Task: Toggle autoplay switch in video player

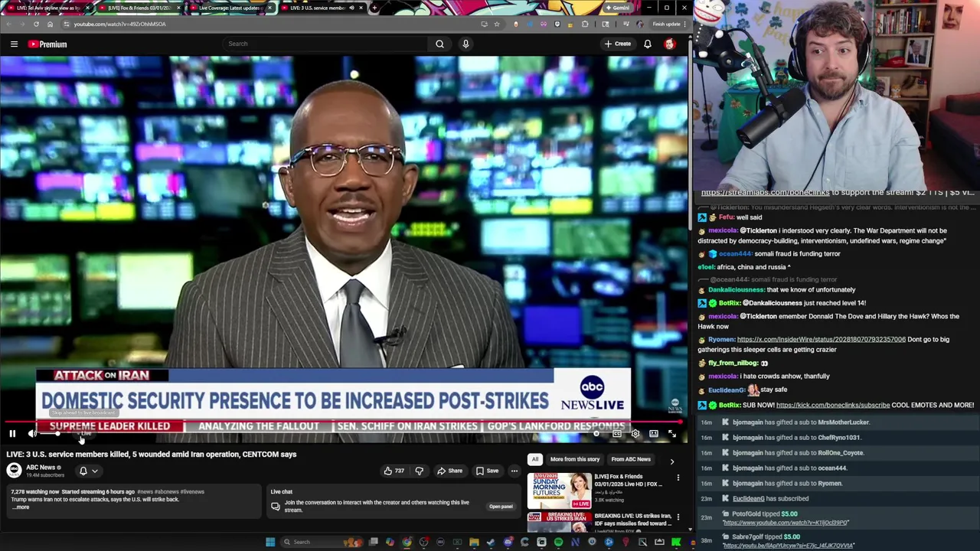Action: pyautogui.click(x=596, y=434)
